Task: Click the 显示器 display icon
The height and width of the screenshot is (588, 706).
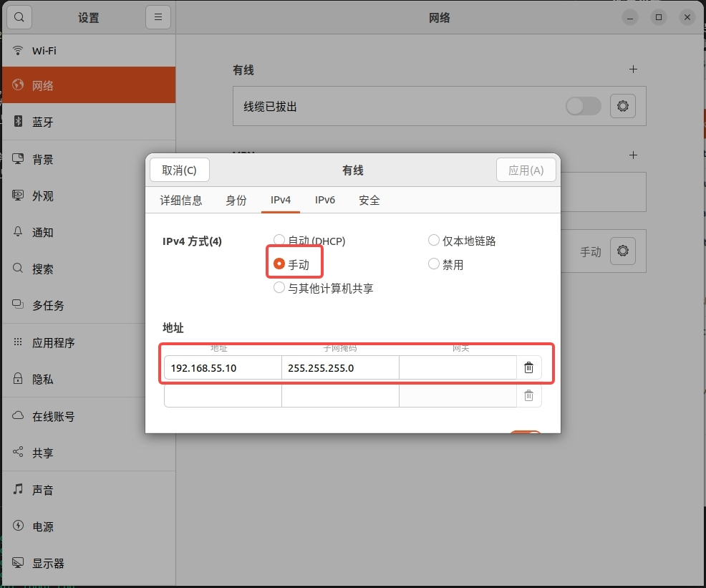Action: coord(18,562)
